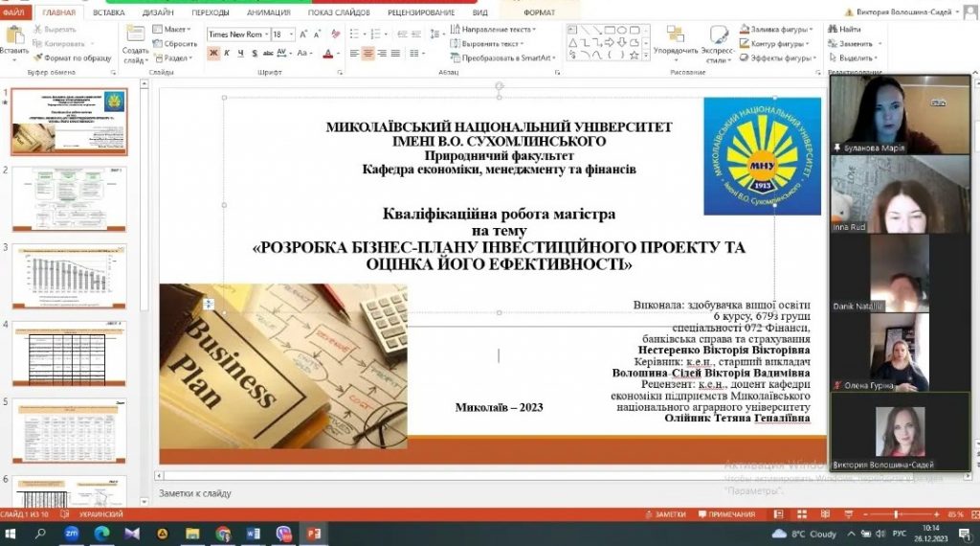Click the Italic (К) formatting icon

pos(227,54)
